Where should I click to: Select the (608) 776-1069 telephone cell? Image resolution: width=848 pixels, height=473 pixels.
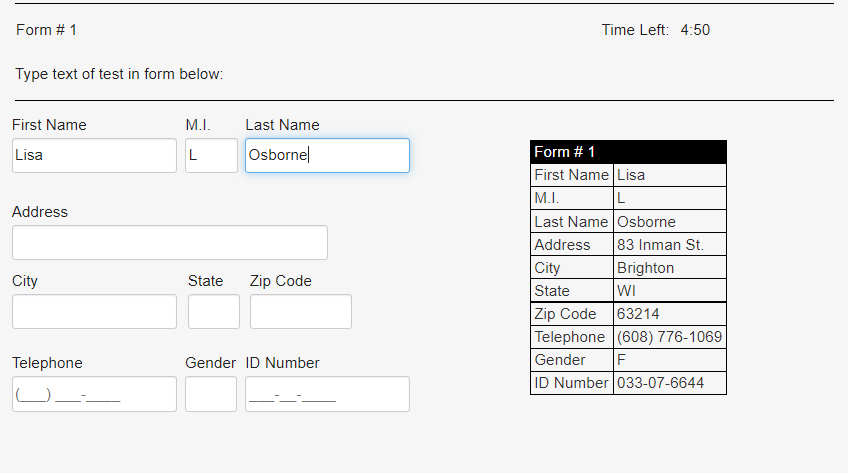(x=670, y=337)
